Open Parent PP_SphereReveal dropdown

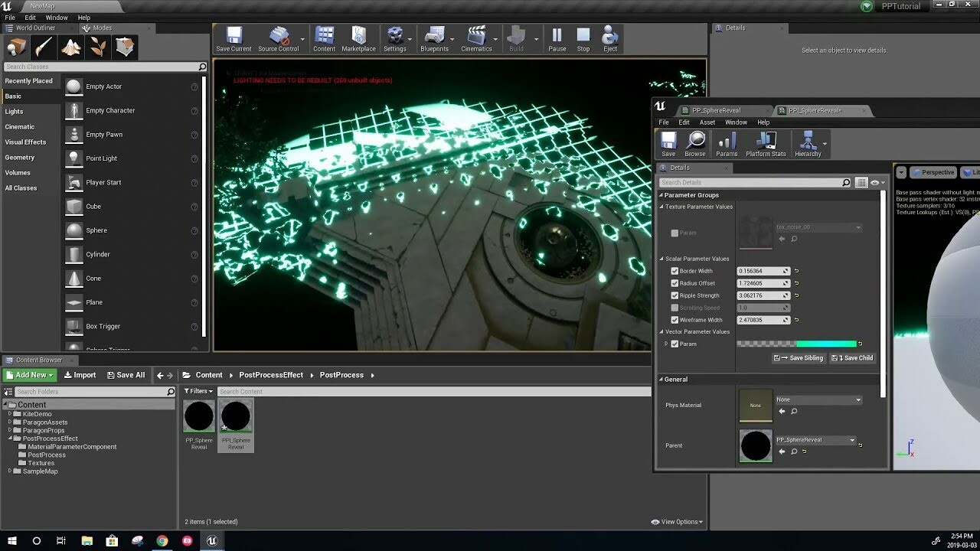pyautogui.click(x=815, y=440)
